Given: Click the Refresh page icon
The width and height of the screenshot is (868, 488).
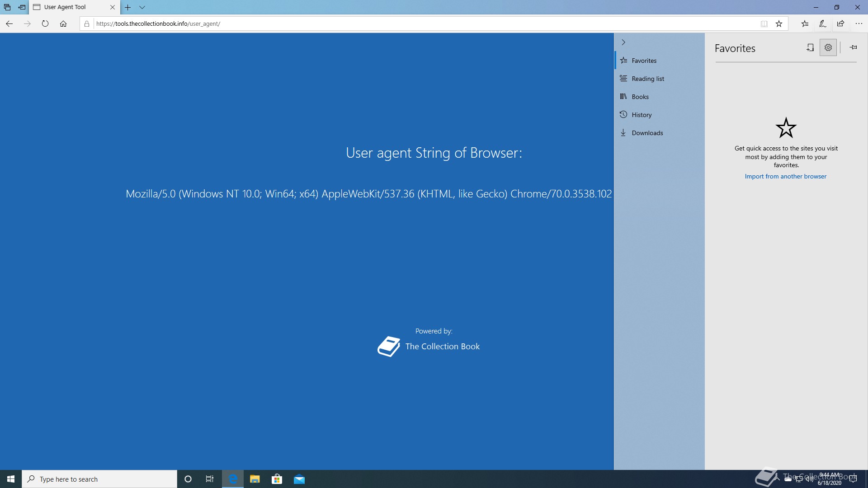Looking at the screenshot, I should click(45, 23).
